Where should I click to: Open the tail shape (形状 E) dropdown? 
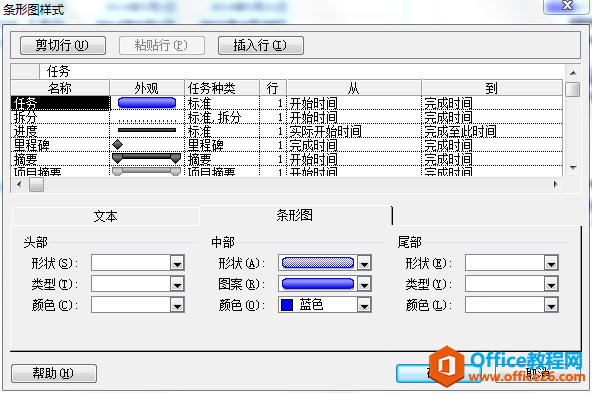click(x=551, y=263)
